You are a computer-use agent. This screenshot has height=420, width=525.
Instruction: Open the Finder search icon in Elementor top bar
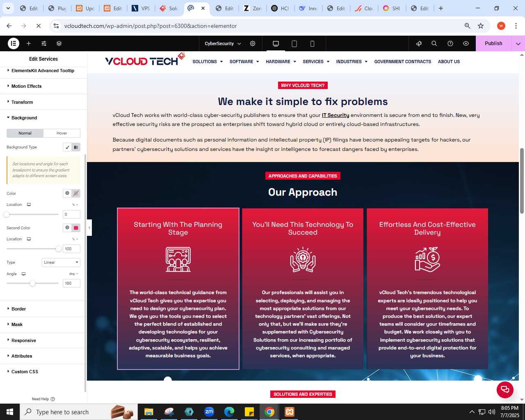(434, 43)
